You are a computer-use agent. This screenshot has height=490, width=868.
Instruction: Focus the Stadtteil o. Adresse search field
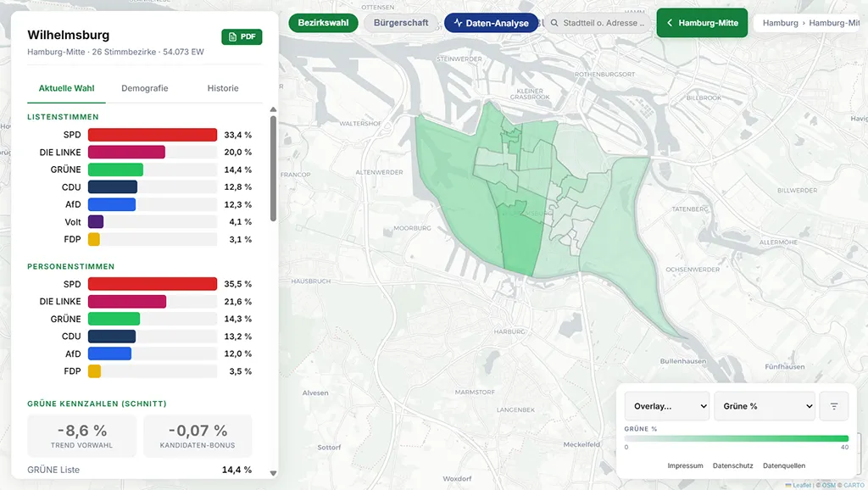[598, 23]
